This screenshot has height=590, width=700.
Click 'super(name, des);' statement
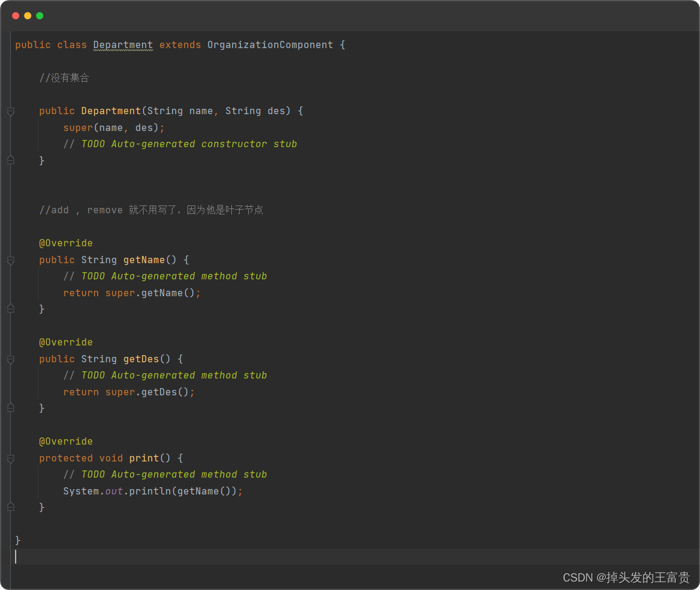click(114, 127)
